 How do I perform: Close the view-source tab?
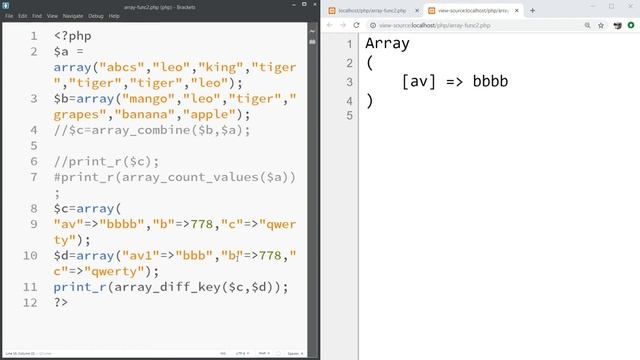pos(516,11)
